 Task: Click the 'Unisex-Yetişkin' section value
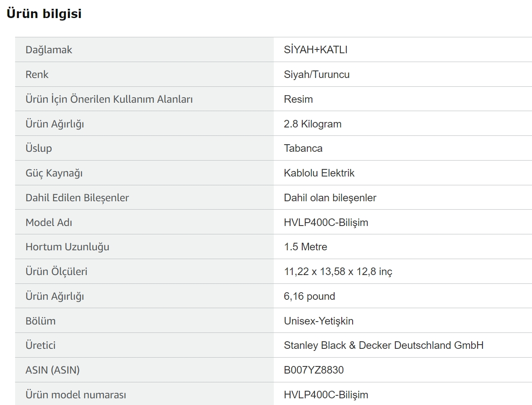tap(319, 321)
